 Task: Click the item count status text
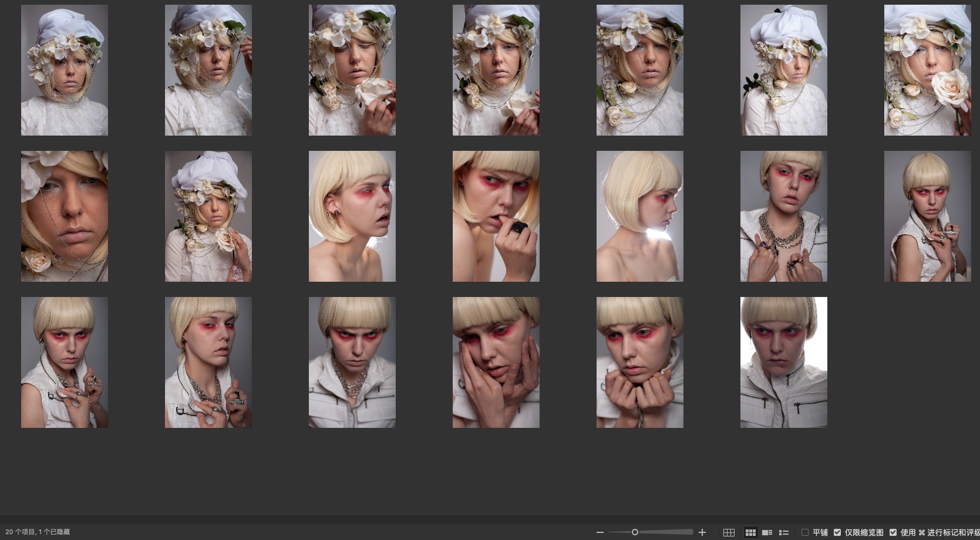click(38, 532)
